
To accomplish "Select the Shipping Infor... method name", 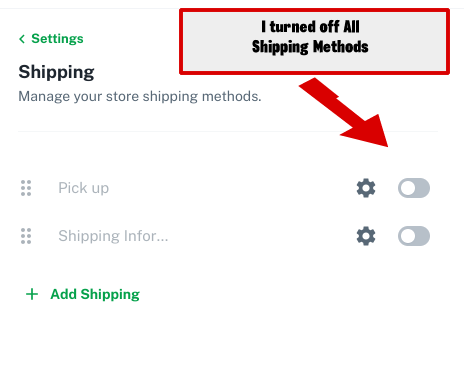I will click(x=113, y=236).
